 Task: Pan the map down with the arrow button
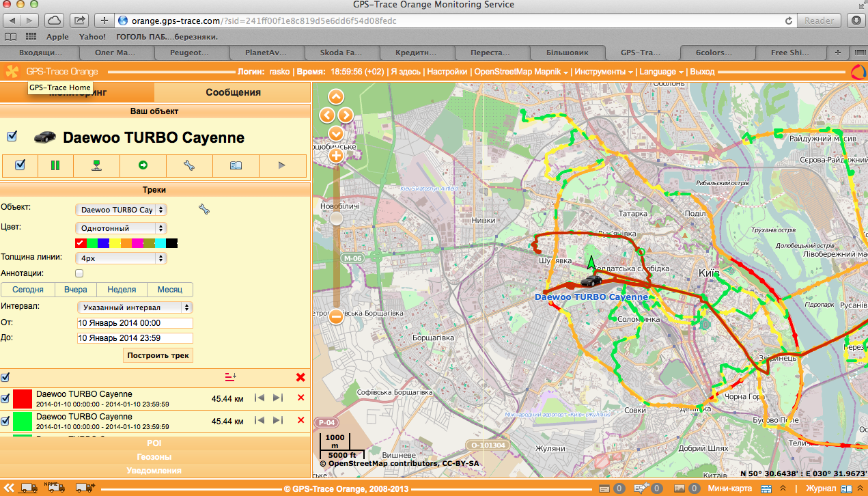(336, 133)
